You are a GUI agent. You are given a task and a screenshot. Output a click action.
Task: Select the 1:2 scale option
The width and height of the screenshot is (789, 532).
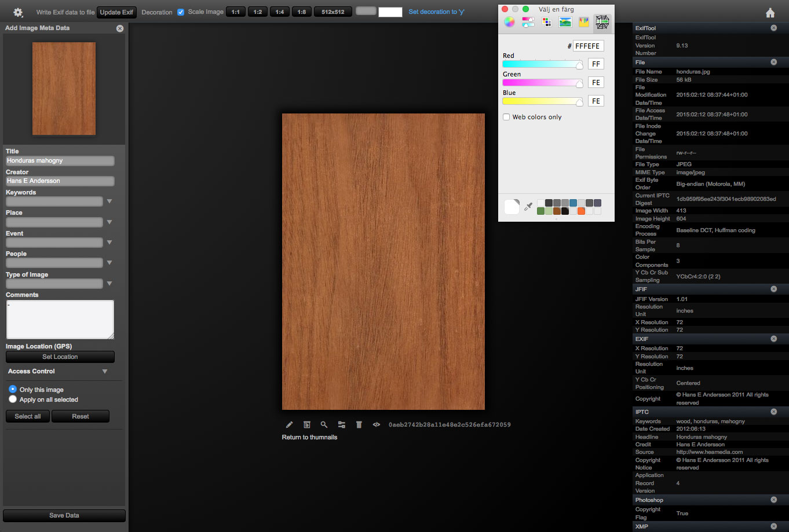(258, 12)
